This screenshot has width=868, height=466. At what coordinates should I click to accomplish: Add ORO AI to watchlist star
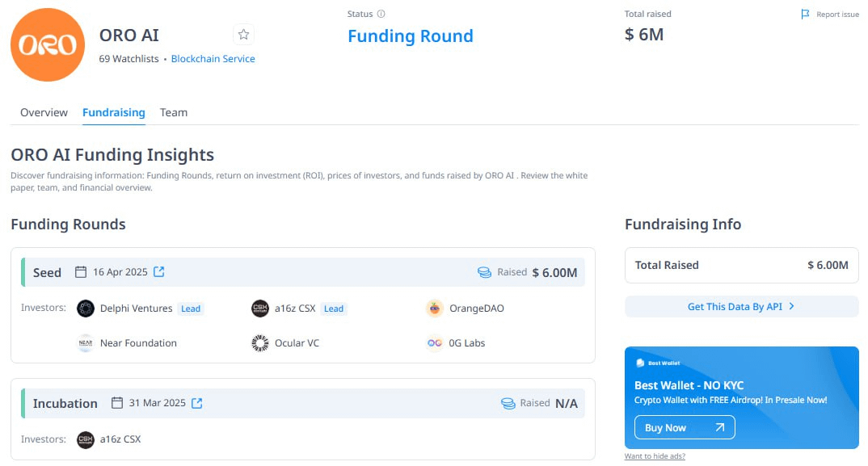(243, 35)
